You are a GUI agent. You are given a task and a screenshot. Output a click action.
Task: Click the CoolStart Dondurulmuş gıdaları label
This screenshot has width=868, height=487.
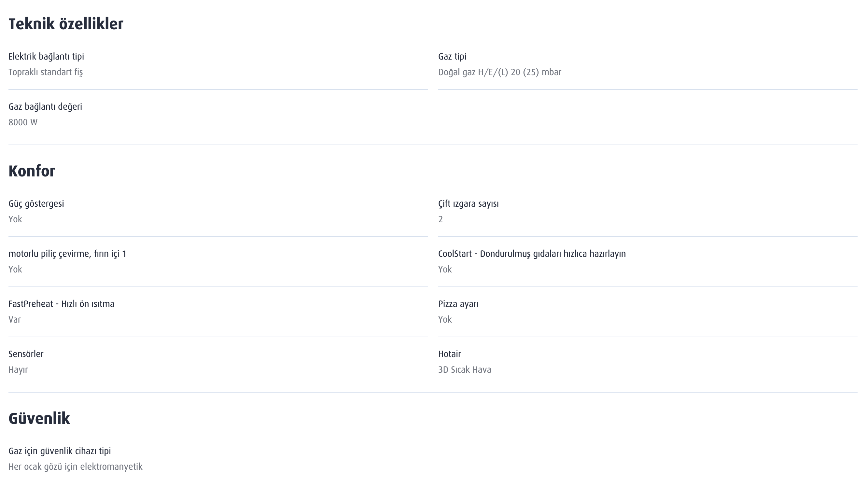coord(532,254)
